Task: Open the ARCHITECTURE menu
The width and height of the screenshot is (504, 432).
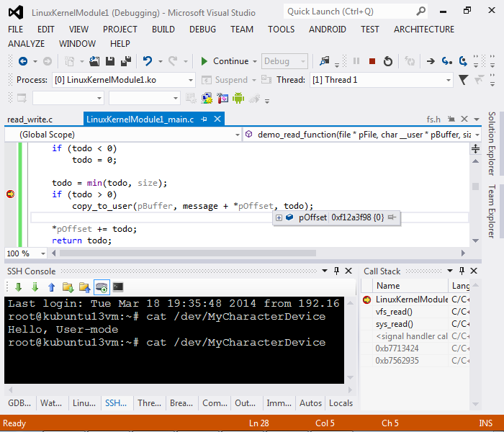Action: (x=424, y=30)
